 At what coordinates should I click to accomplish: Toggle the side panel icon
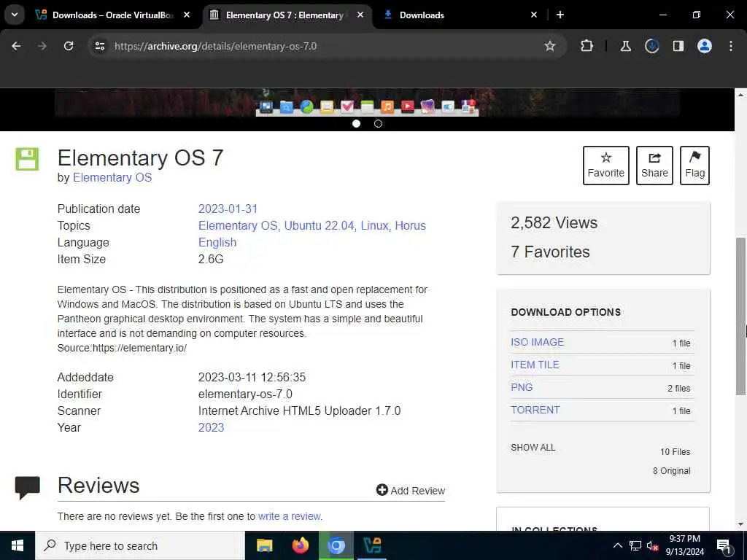tap(678, 46)
